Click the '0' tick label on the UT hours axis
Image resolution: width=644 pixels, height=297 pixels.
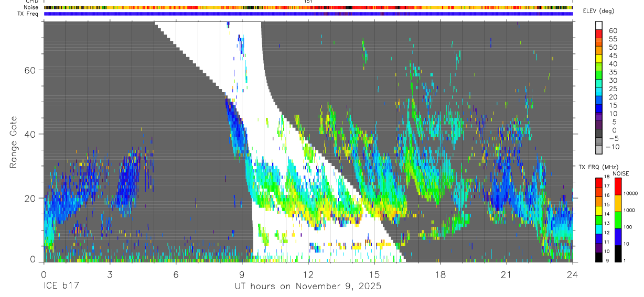(44, 274)
